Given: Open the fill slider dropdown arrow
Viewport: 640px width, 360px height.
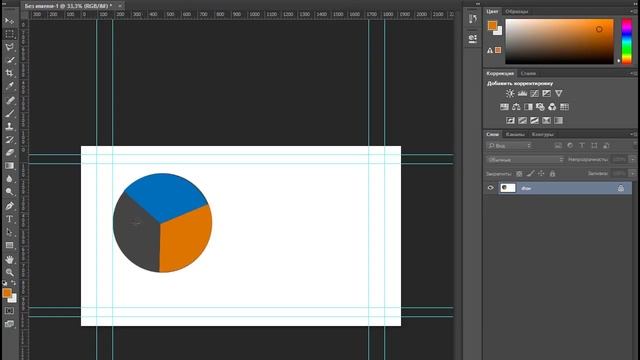Looking at the screenshot, I should coord(633,174).
